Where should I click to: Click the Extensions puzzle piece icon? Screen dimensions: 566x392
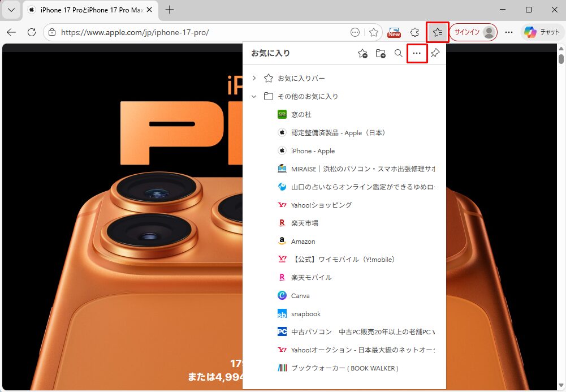[414, 32]
